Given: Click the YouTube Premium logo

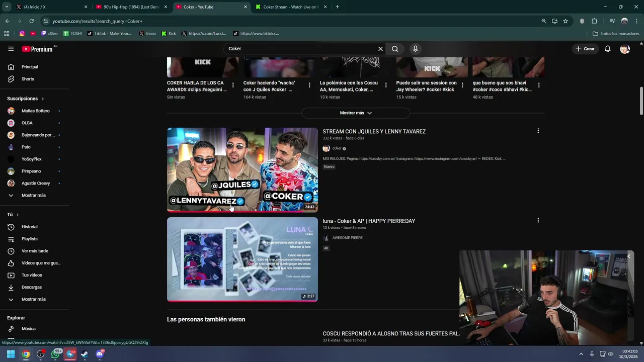Looking at the screenshot, I should pyautogui.click(x=37, y=49).
